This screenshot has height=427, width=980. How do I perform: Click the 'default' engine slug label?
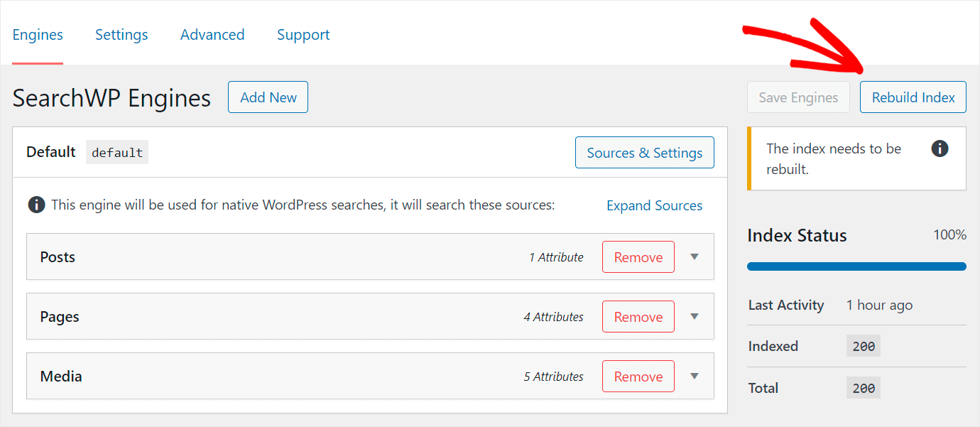117,153
